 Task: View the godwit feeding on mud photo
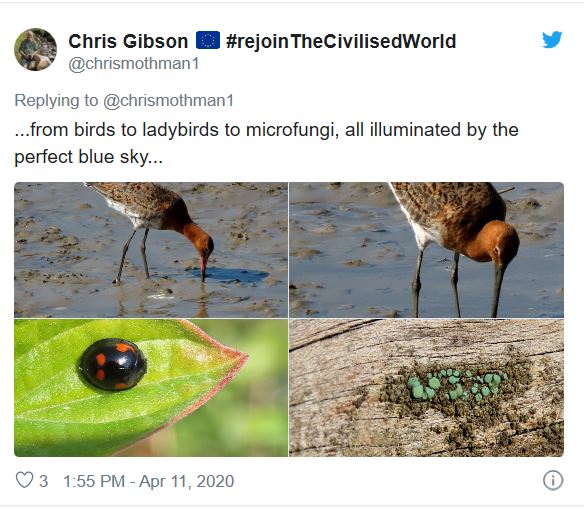[x=151, y=250]
